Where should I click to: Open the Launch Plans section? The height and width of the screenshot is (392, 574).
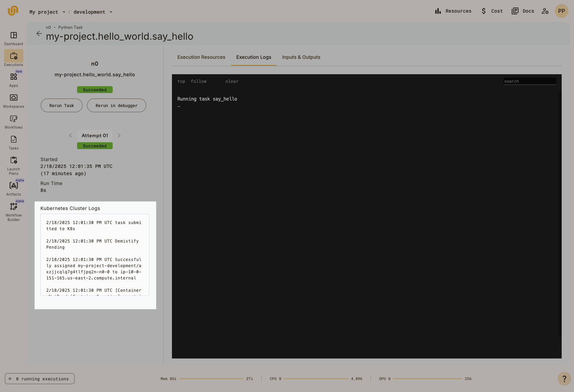tap(13, 164)
